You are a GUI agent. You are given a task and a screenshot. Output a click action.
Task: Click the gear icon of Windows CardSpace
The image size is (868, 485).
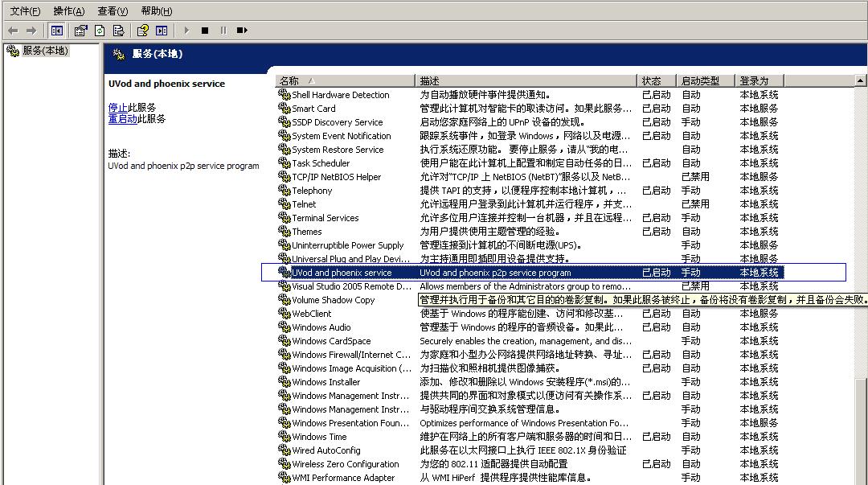pos(284,341)
